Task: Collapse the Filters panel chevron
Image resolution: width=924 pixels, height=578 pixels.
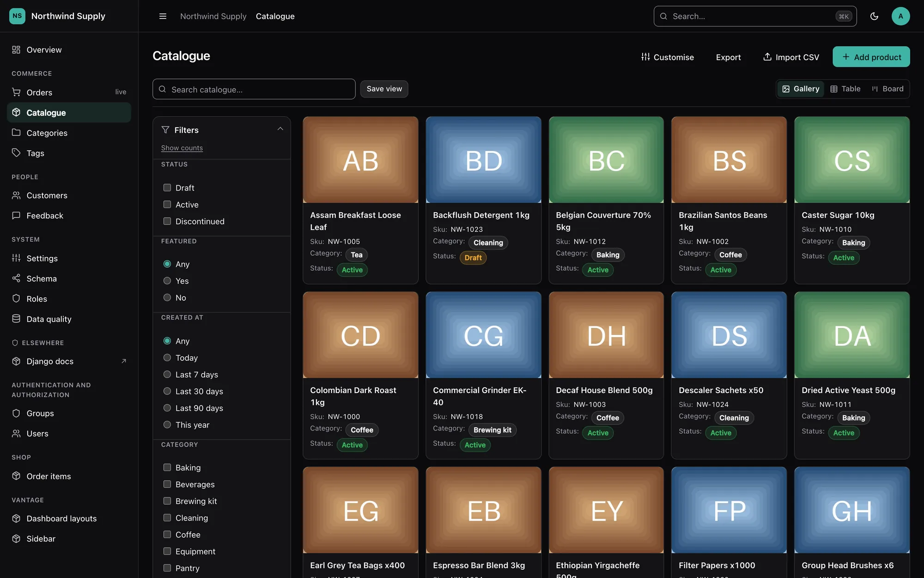Action: coord(280,129)
